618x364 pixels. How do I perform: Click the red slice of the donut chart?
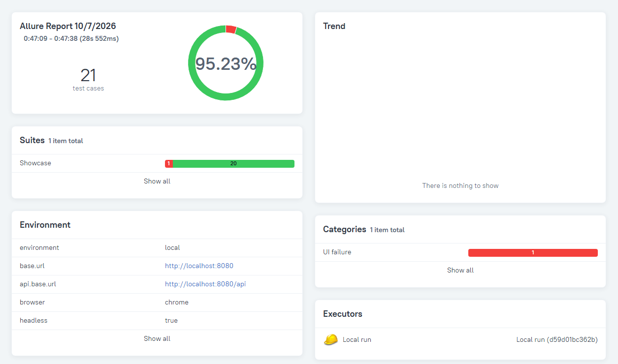(231, 29)
